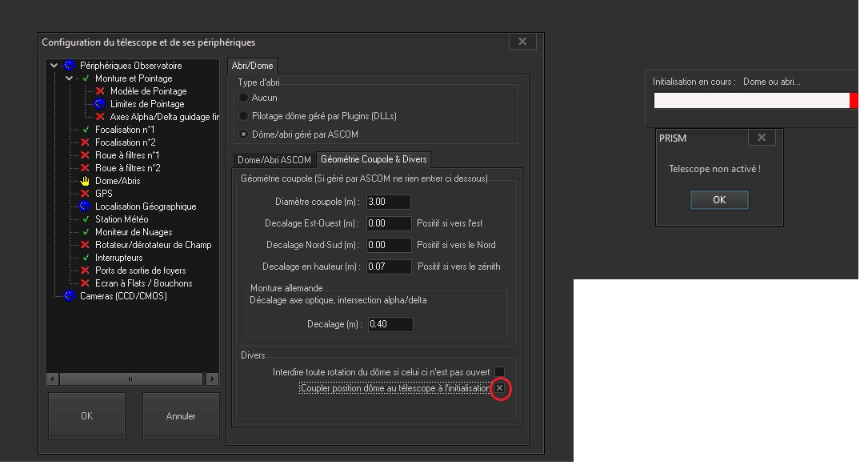Screen dimensions: 868x469
Task: Uncheck Coupler position dôme au télescope checkbox
Action: [499, 388]
